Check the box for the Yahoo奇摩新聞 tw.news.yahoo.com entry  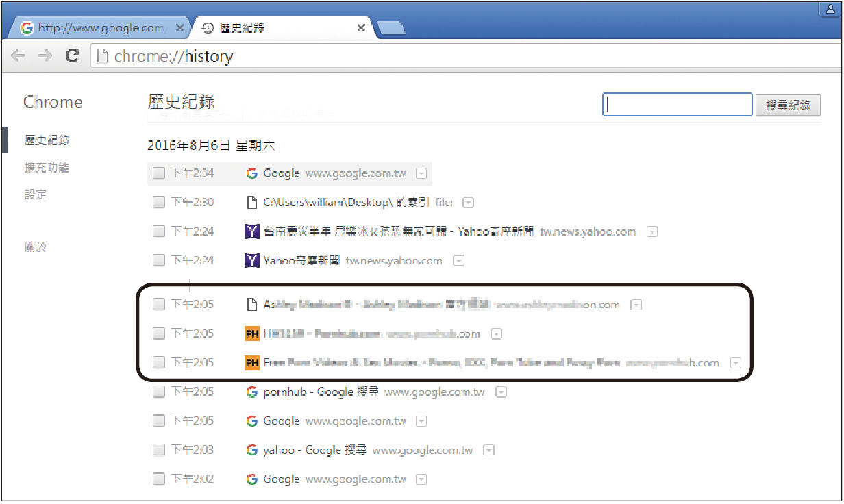click(x=159, y=260)
